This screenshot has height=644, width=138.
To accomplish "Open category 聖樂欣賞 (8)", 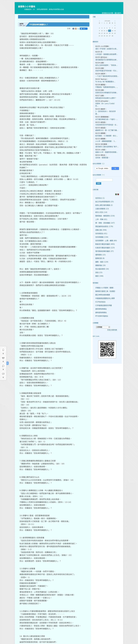I will coord(100,258).
